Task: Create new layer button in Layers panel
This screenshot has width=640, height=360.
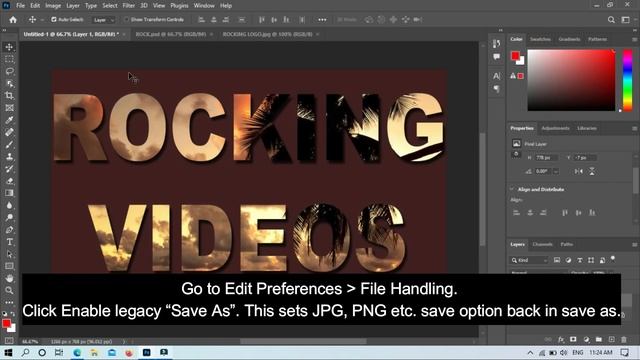Action: point(611,339)
